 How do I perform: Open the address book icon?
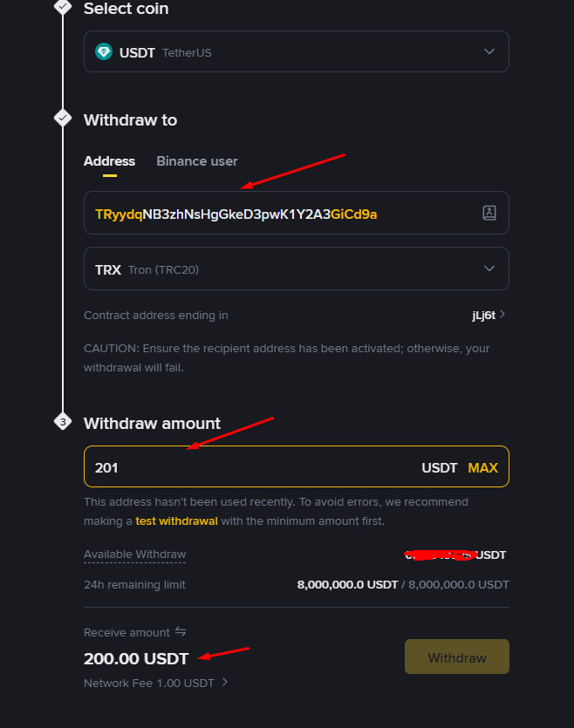click(x=489, y=213)
